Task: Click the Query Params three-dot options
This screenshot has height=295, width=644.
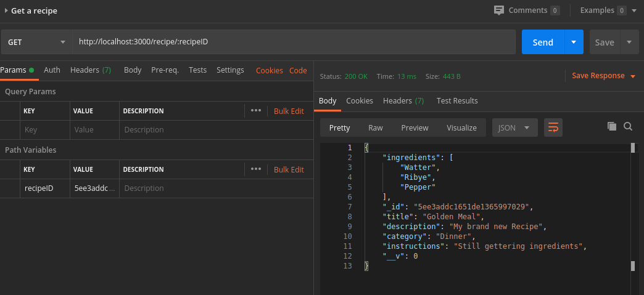Action: pyautogui.click(x=256, y=111)
